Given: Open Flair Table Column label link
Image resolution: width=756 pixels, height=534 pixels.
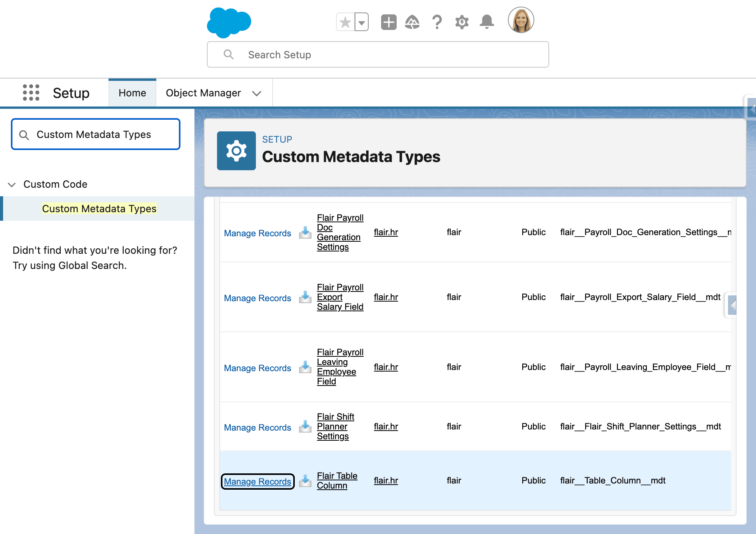Looking at the screenshot, I should tap(337, 481).
